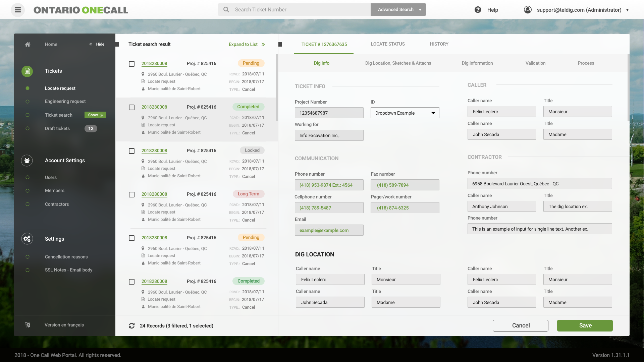Viewport: 644px width, 362px height.
Task: Click the Project Number input field
Action: [x=329, y=113]
